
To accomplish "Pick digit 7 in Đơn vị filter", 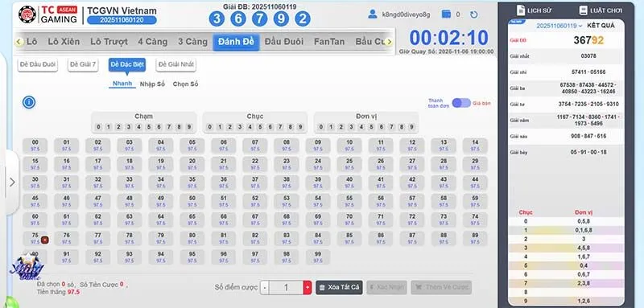I will pyautogui.click(x=391, y=127).
